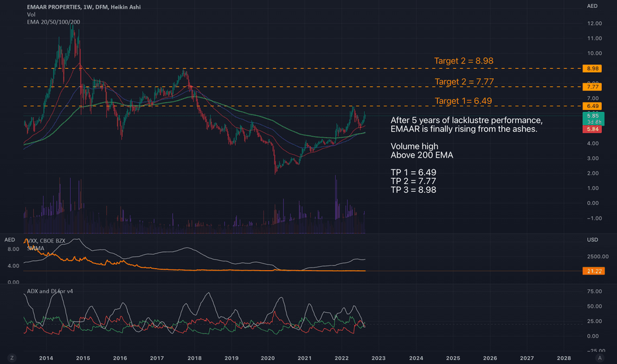The width and height of the screenshot is (617, 364).
Task: Click the 12.00 price axis label
Action: coord(594,23)
